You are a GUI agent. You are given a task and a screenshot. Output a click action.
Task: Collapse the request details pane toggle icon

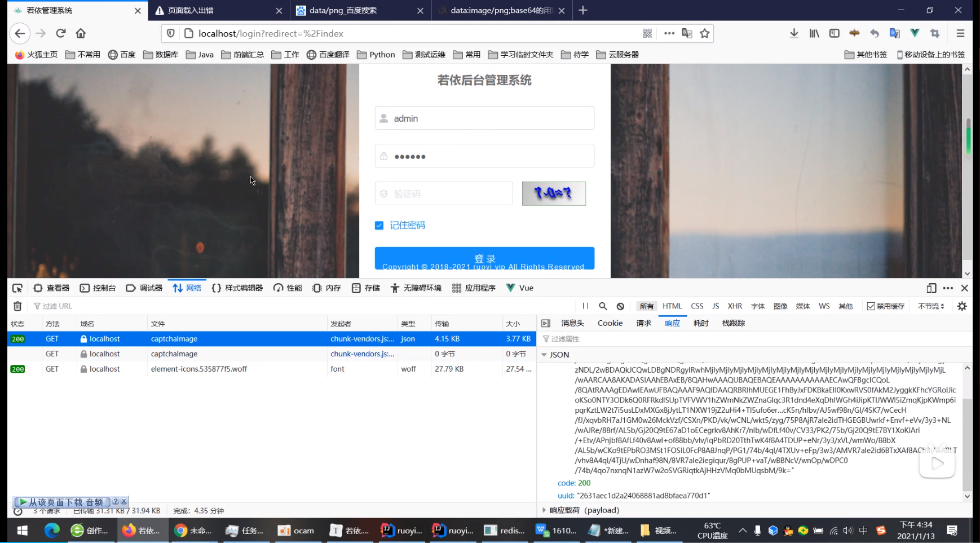(546, 323)
